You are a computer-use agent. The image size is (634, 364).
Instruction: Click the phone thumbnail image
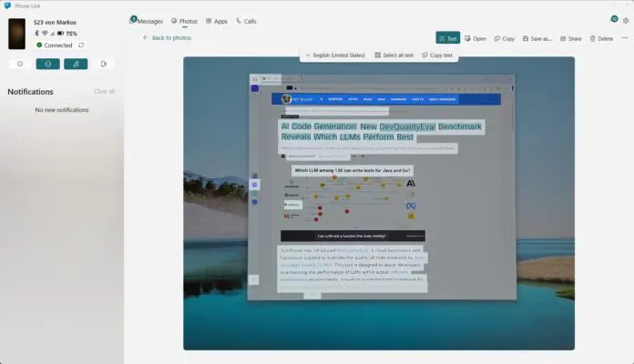[17, 34]
